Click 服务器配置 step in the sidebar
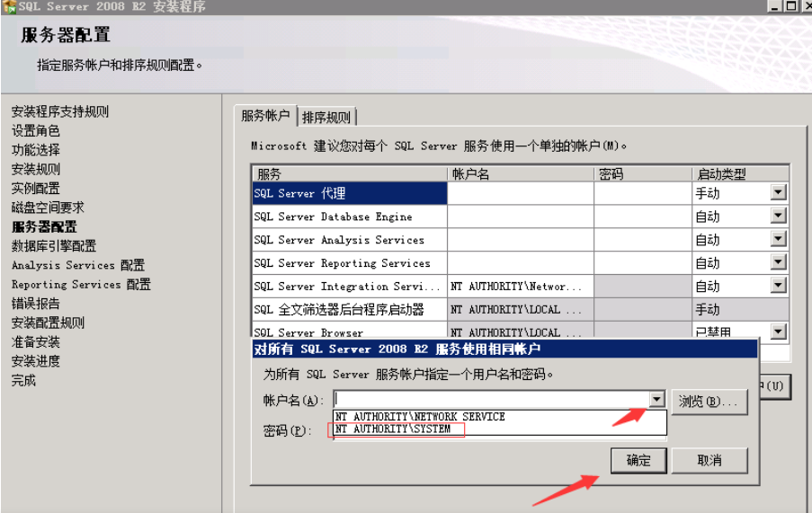Image resolution: width=812 pixels, height=513 pixels. (44, 226)
